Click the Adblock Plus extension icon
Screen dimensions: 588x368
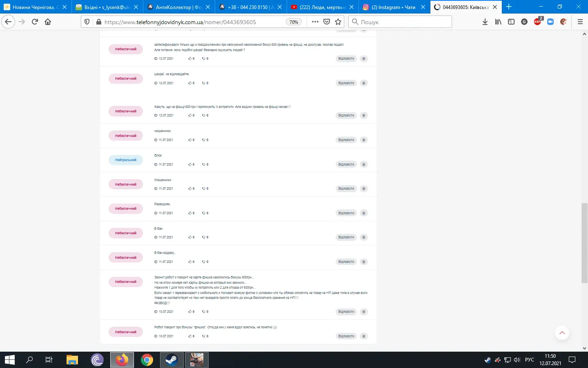pos(537,22)
